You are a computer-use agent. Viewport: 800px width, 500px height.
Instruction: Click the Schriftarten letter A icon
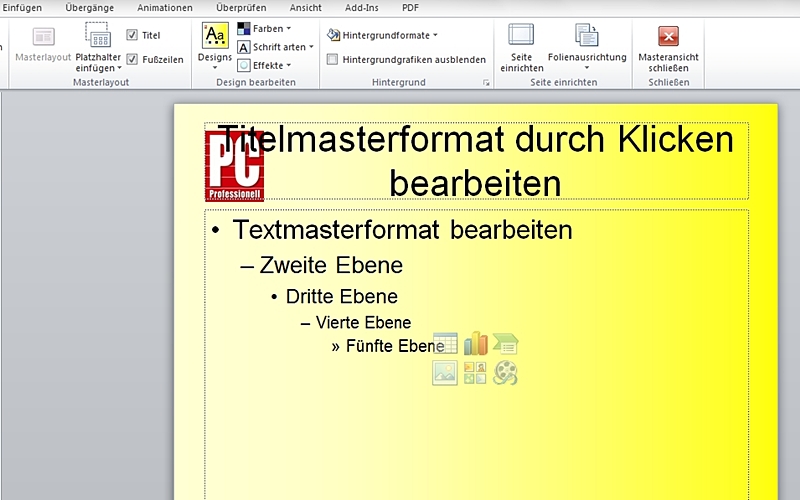coord(244,47)
